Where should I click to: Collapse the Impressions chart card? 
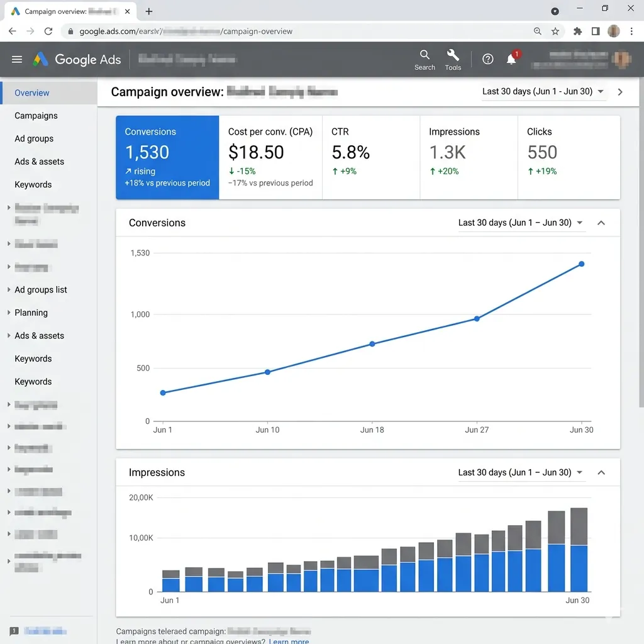(x=601, y=473)
